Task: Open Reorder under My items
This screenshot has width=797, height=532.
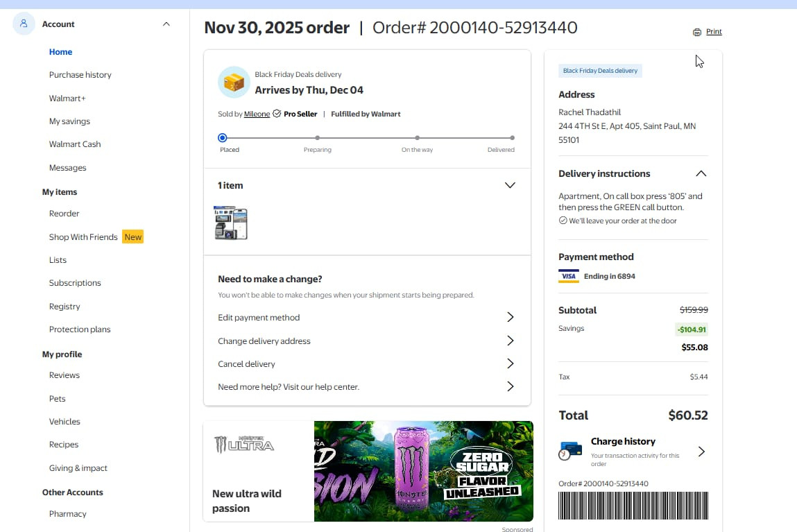Action: pyautogui.click(x=64, y=214)
